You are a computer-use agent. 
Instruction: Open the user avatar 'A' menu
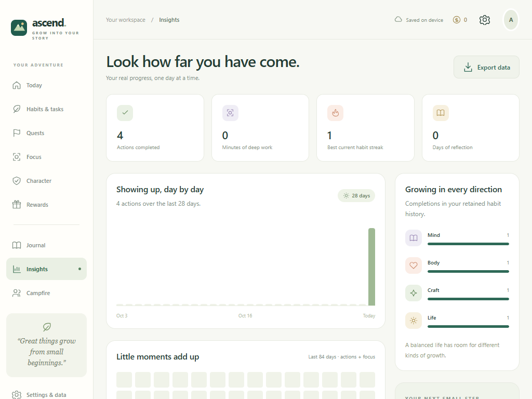click(511, 20)
